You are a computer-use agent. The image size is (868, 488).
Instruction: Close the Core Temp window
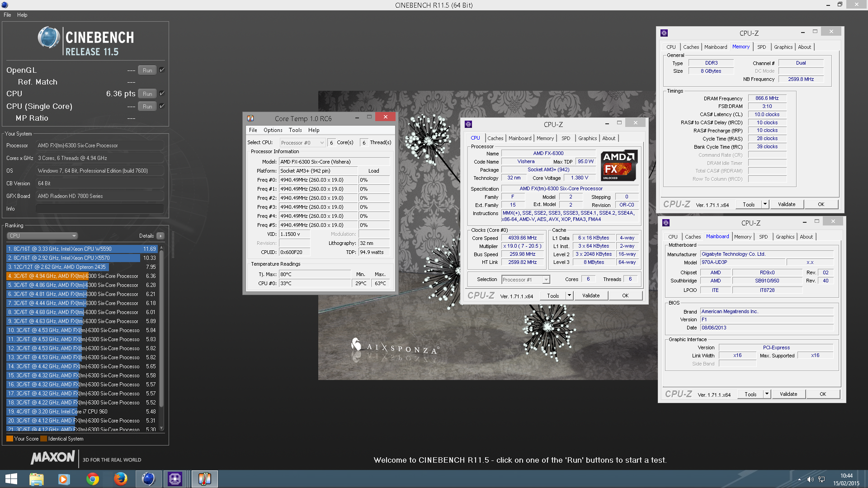pyautogui.click(x=386, y=117)
